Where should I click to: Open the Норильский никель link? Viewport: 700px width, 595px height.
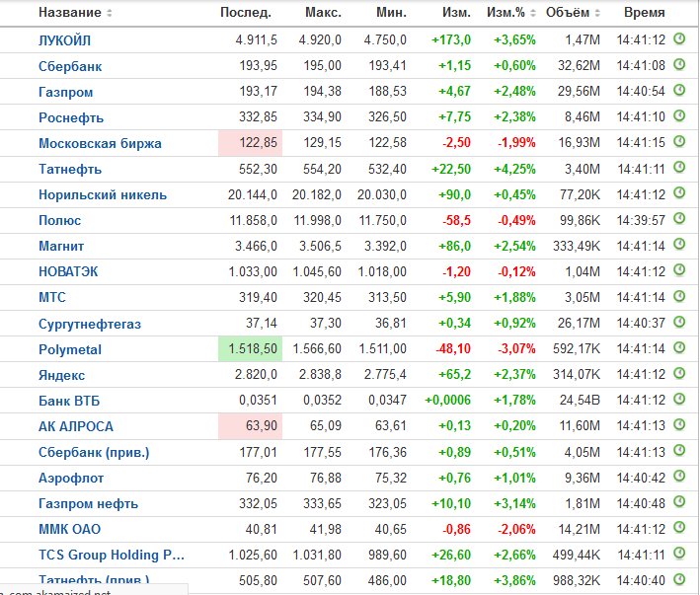click(103, 195)
